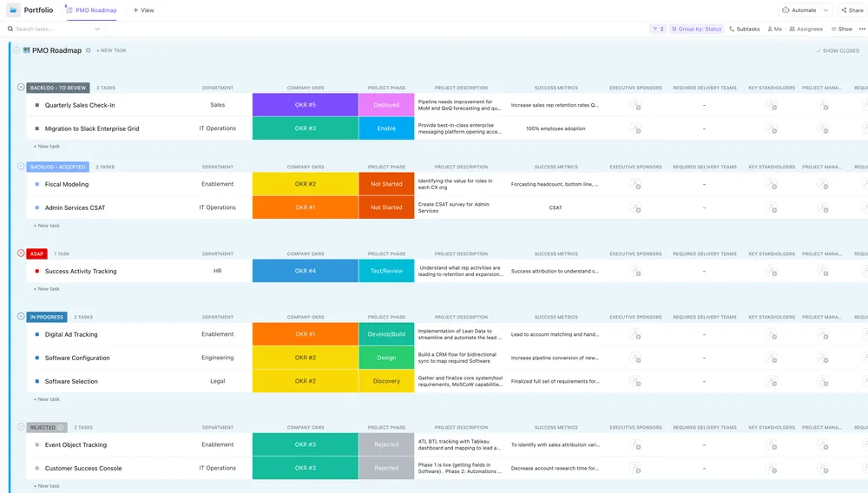This screenshot has width=868, height=493.
Task: Toggle the Me filter
Action: point(774,29)
